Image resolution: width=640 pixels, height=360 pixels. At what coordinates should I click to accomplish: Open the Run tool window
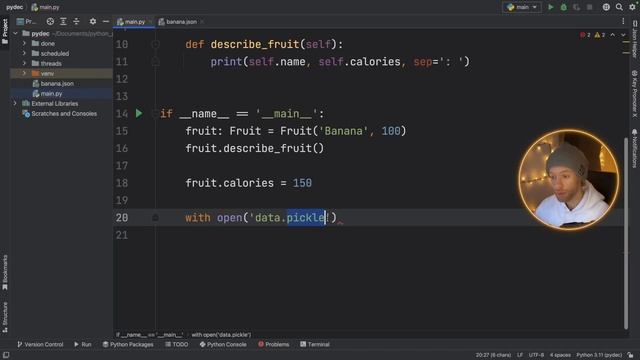(x=82, y=344)
